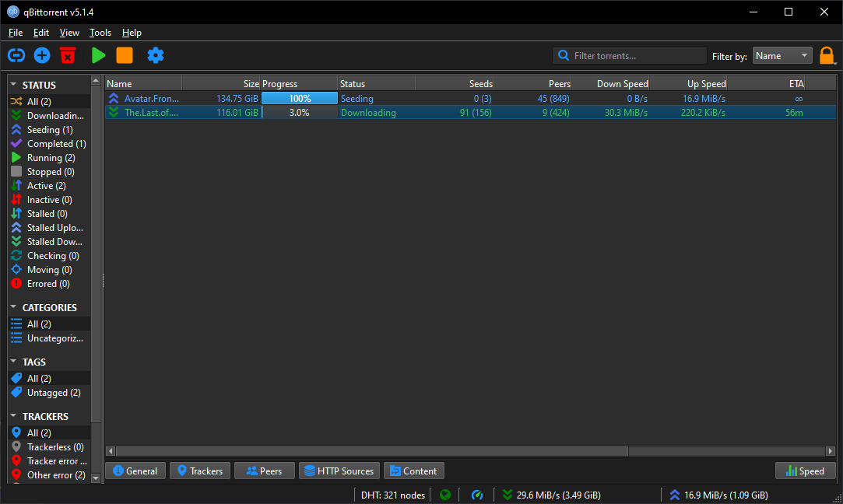Sort torrents by the Name column header
Image resolution: width=843 pixels, height=504 pixels.
click(143, 83)
